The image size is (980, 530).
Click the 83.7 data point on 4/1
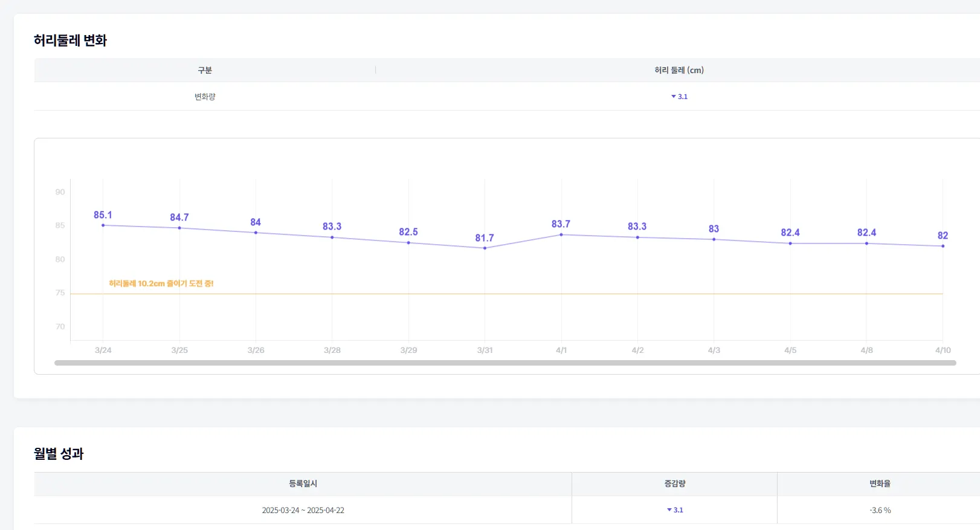click(561, 234)
